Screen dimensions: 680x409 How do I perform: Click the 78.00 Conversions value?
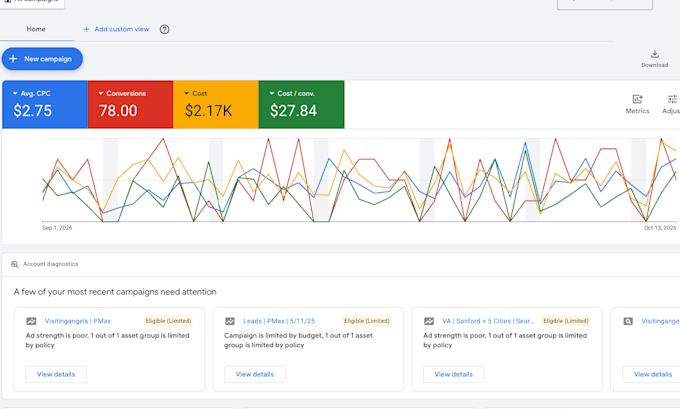118,111
